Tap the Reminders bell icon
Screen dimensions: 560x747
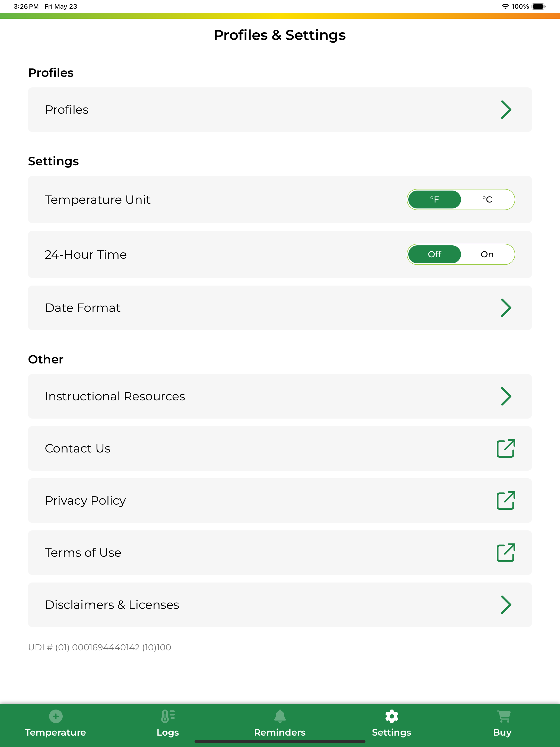click(x=280, y=716)
